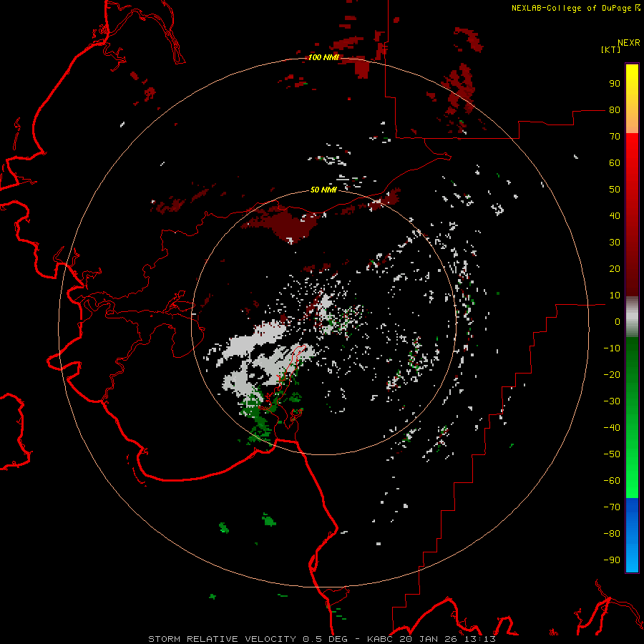Viewport: 644px width, 644px height.
Task: Click the bright green segment of color bar
Action: [x=632, y=418]
